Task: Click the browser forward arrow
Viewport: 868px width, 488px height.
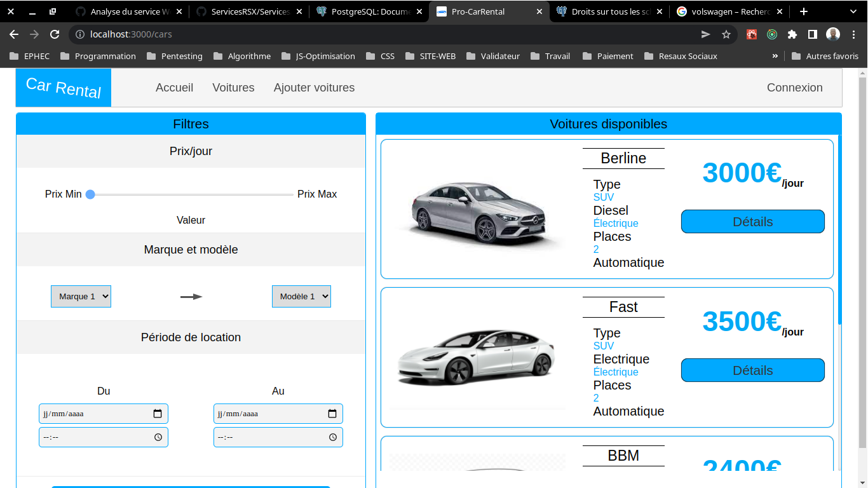Action: coord(34,34)
